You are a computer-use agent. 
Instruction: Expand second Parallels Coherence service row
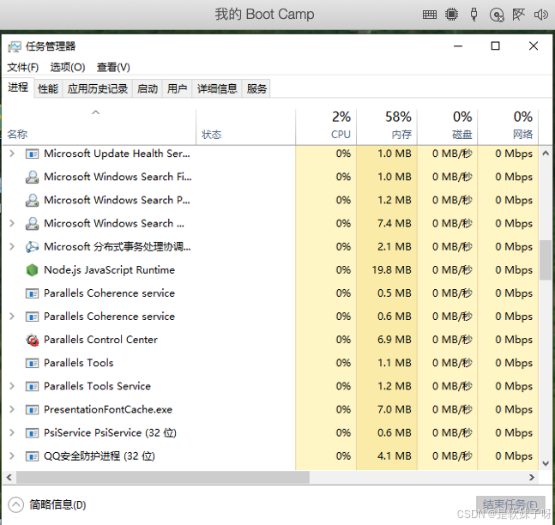12,316
